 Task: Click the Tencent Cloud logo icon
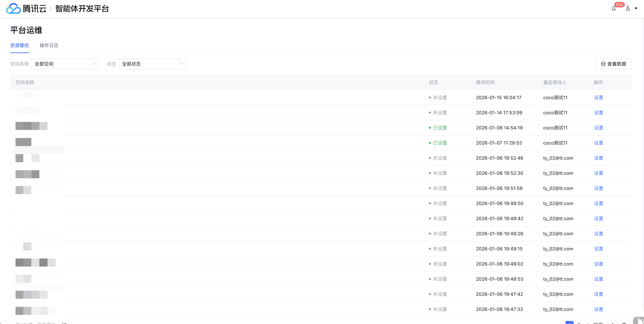click(13, 9)
